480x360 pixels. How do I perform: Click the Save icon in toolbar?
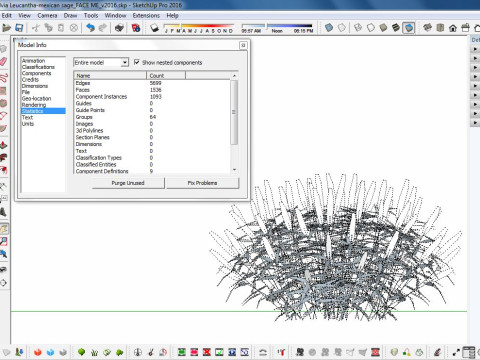[19, 28]
